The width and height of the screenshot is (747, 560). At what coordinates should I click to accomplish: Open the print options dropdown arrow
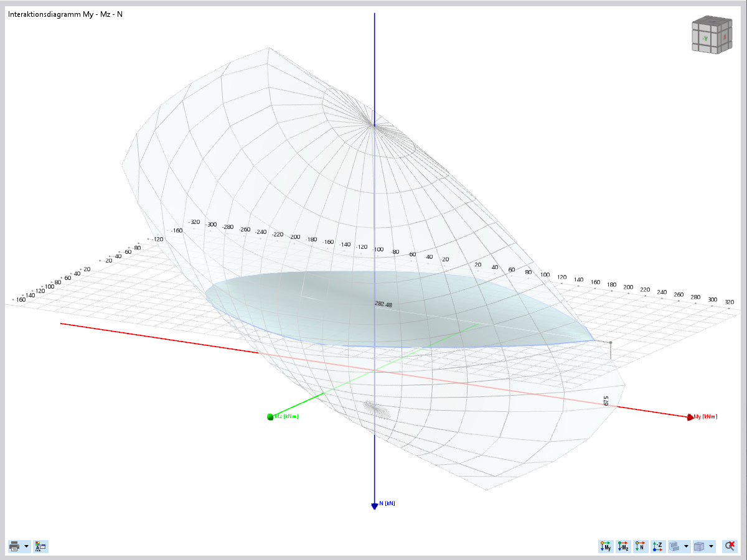pyautogui.click(x=27, y=546)
